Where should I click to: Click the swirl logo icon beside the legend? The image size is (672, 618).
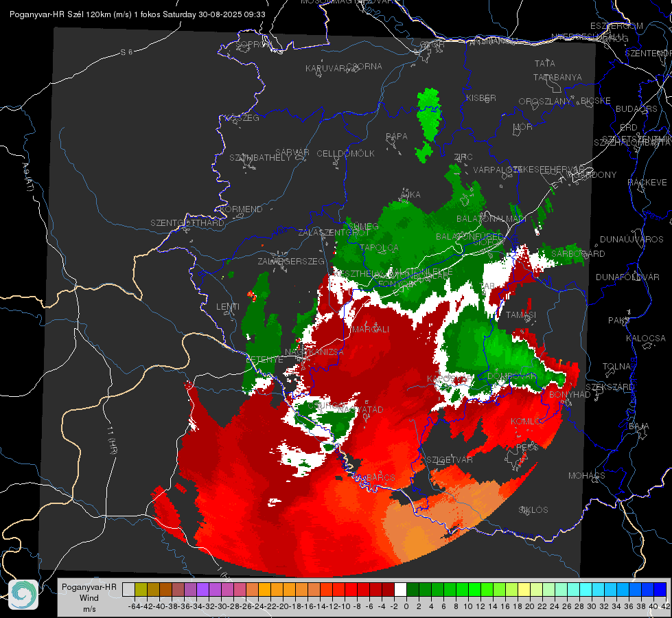23,595
